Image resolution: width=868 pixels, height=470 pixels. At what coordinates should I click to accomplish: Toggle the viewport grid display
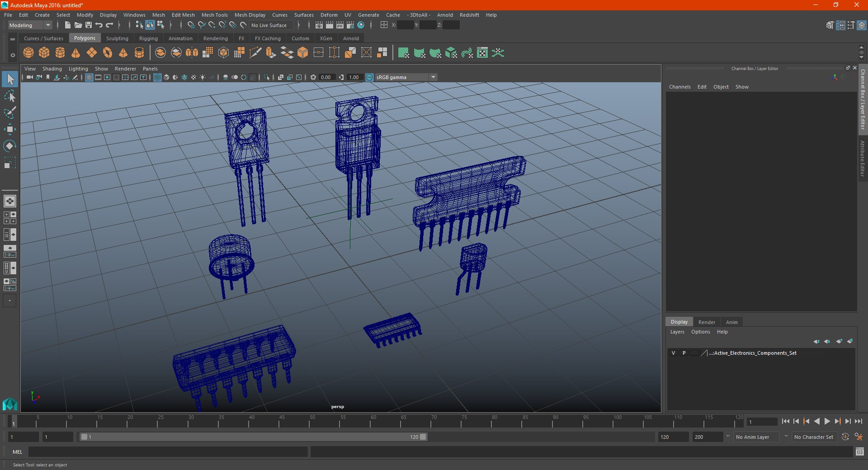pos(89,77)
